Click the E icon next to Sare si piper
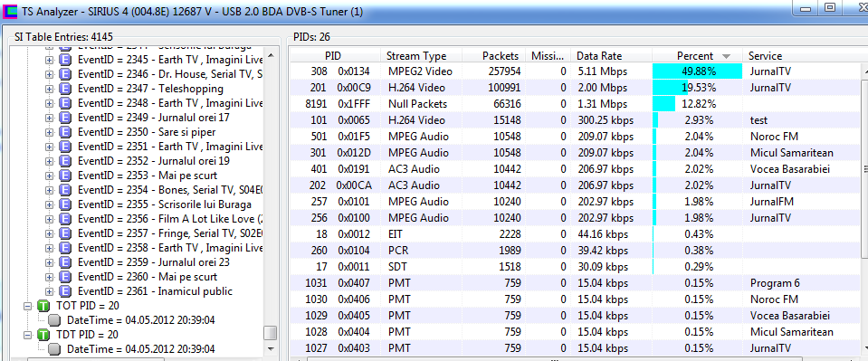The image size is (868, 361). 66,132
